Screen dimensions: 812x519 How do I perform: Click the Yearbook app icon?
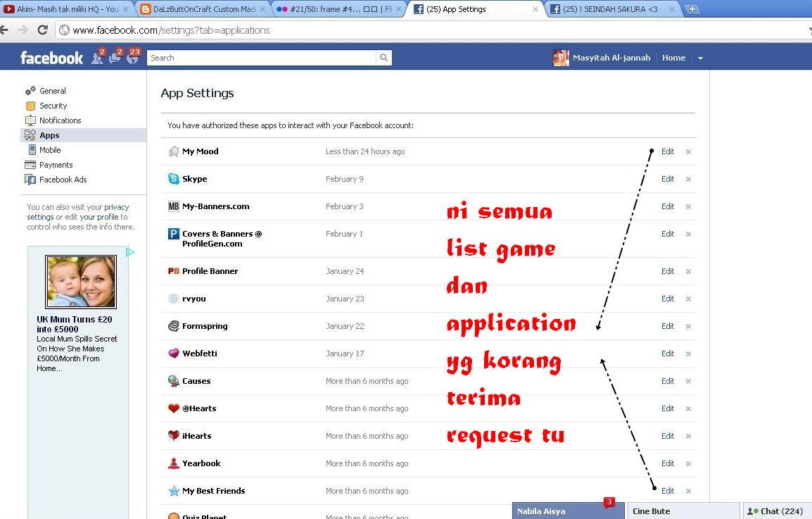pos(174,463)
